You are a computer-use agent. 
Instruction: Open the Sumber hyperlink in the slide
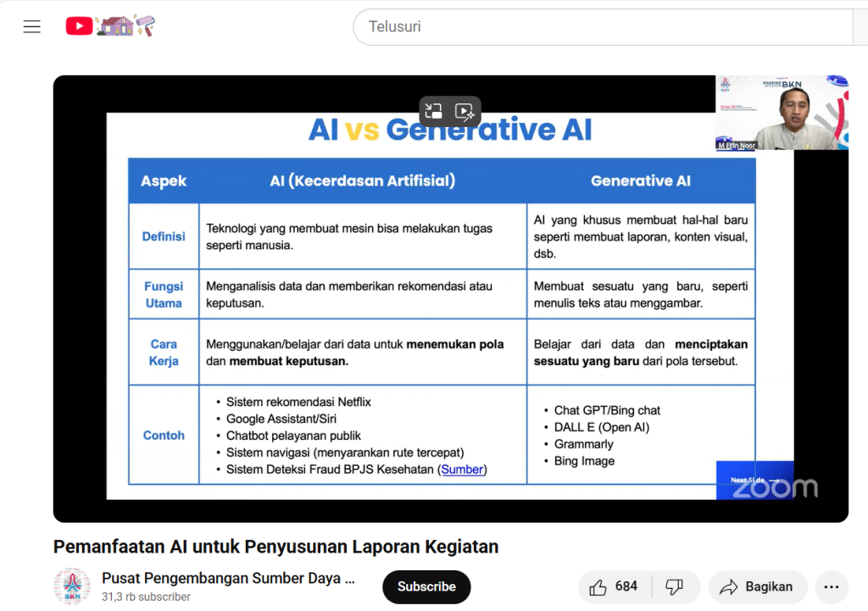[x=462, y=469]
